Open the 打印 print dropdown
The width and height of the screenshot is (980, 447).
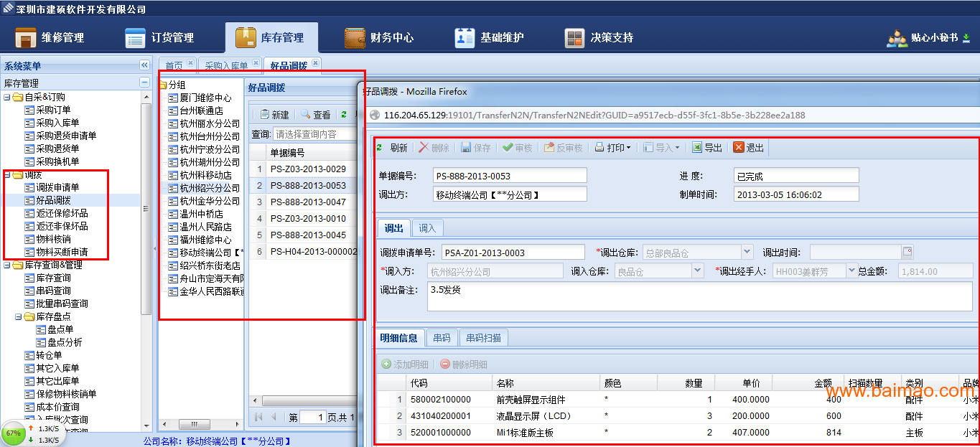(x=612, y=148)
